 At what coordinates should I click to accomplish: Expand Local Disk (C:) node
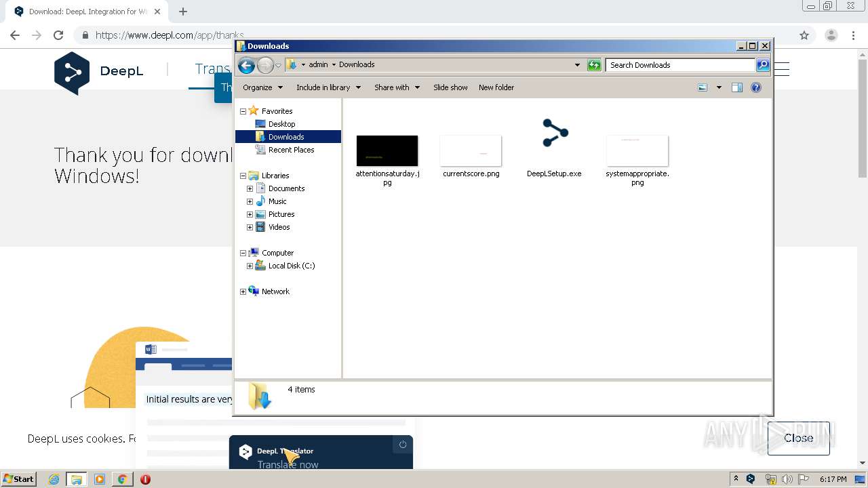coord(250,266)
